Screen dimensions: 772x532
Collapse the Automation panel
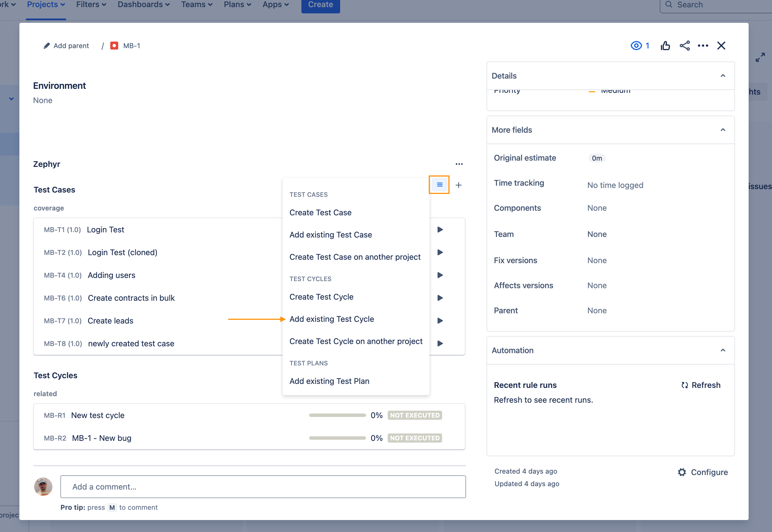(723, 350)
